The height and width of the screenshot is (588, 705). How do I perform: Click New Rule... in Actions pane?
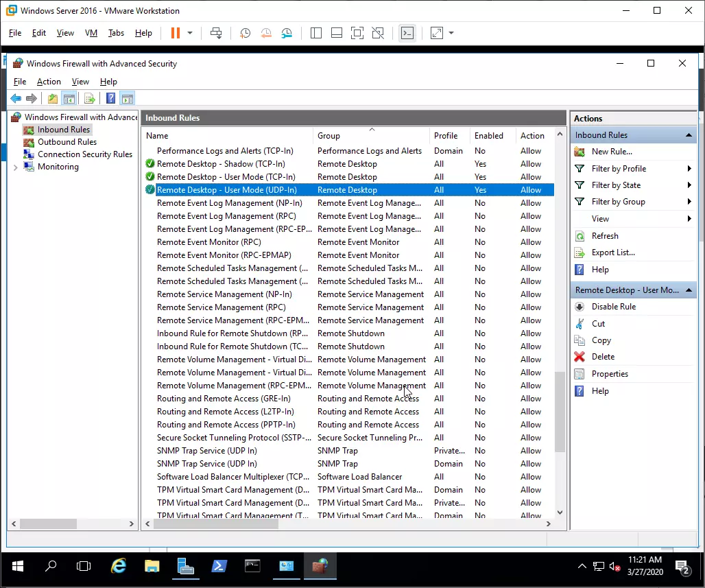[x=612, y=152]
